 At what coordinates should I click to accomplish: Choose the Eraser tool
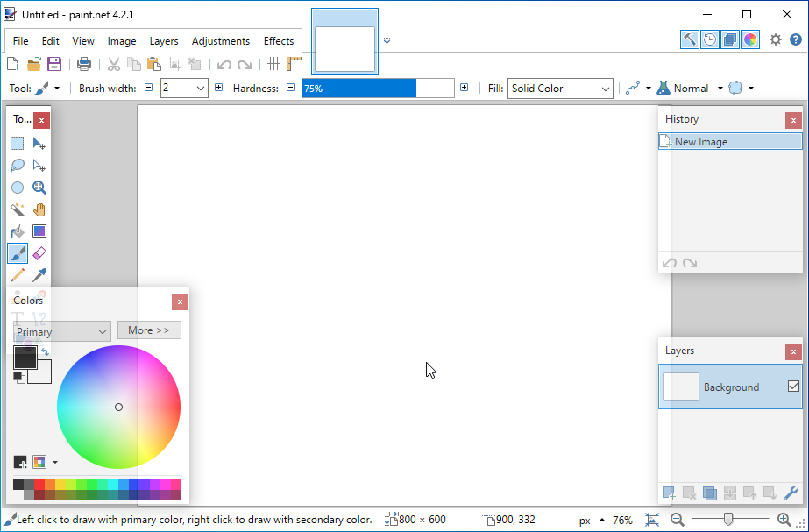[39, 253]
